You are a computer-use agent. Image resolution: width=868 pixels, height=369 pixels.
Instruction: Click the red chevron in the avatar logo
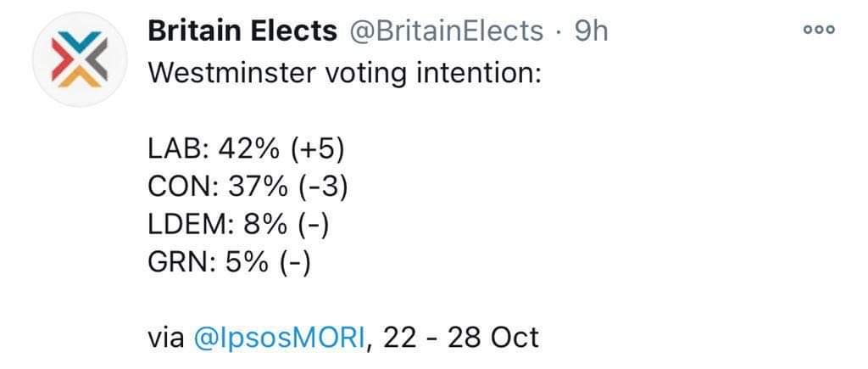click(x=61, y=60)
